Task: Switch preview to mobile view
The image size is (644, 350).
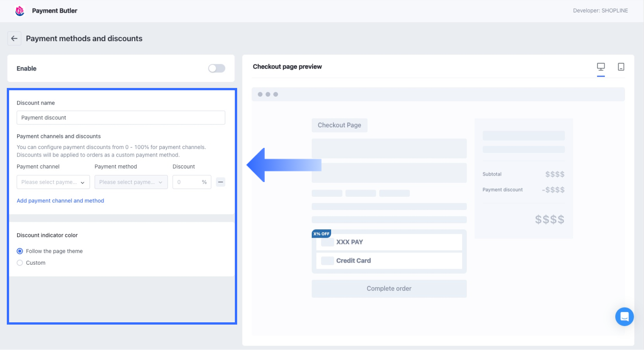Action: [621, 67]
